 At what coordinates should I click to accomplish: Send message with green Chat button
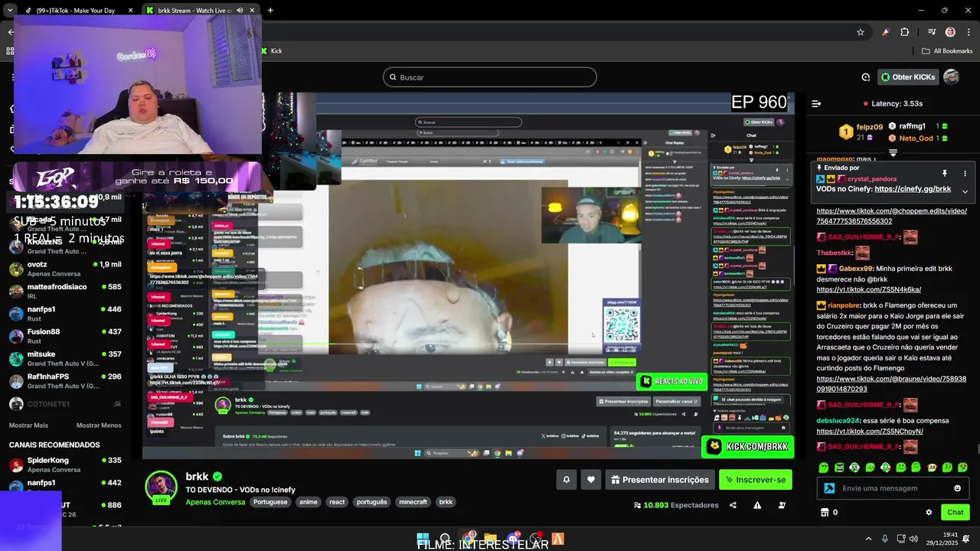[x=955, y=512]
